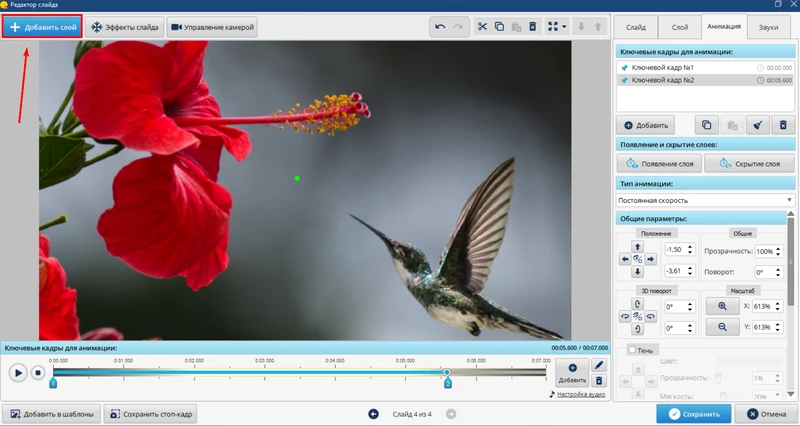Click the pencil edit icon beside timeline
This screenshot has width=800, height=426.
[x=599, y=365]
